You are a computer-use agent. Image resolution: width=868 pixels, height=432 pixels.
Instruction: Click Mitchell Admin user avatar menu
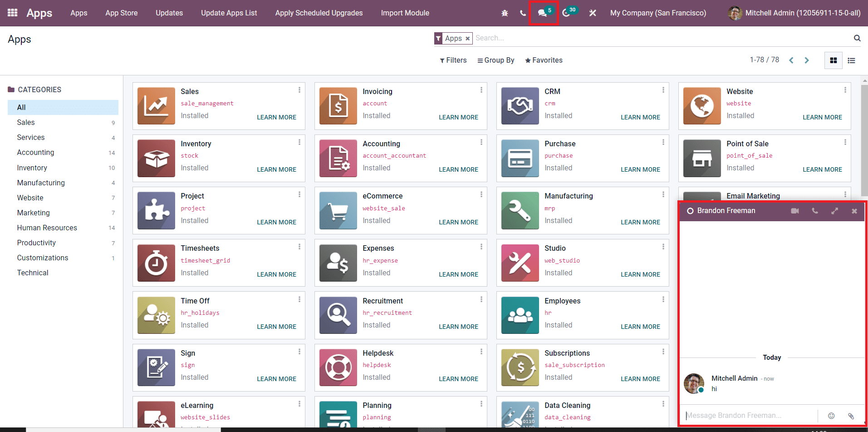pyautogui.click(x=794, y=13)
